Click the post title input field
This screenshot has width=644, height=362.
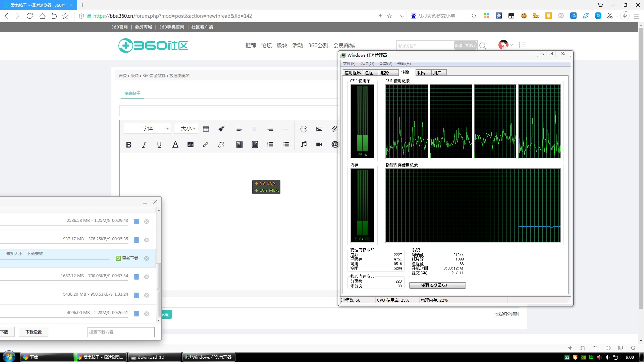[x=229, y=111]
